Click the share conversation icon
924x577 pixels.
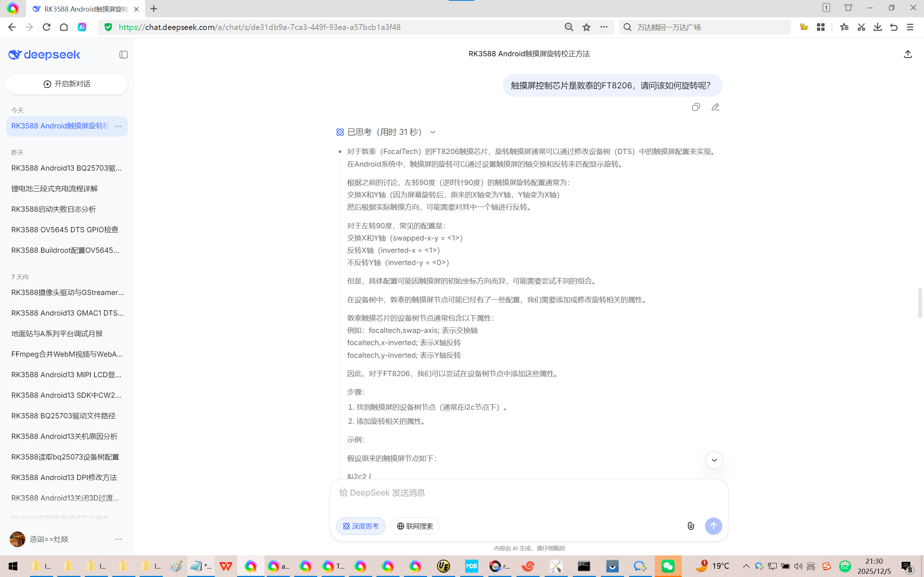[x=908, y=54]
